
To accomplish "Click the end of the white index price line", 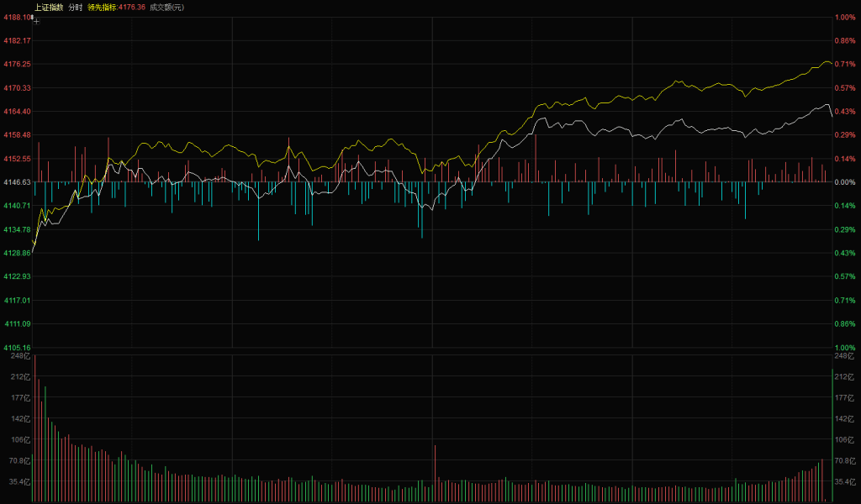I will click(x=832, y=116).
